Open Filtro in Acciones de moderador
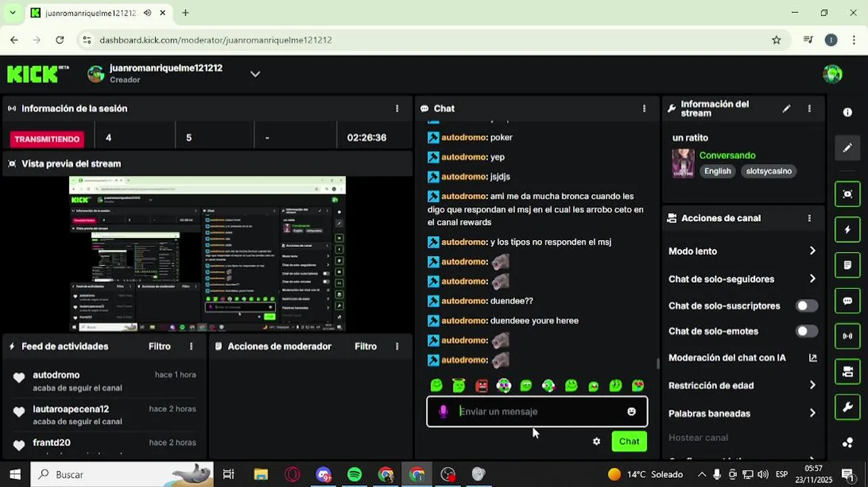Viewport: 868px width, 487px height. pyautogui.click(x=366, y=346)
